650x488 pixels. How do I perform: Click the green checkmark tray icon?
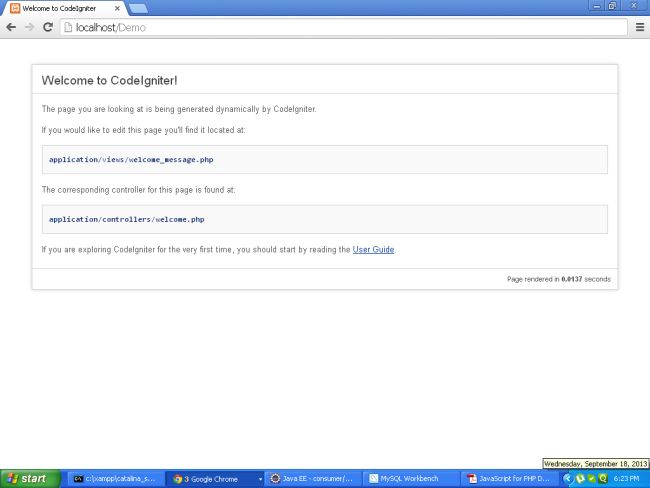592,479
